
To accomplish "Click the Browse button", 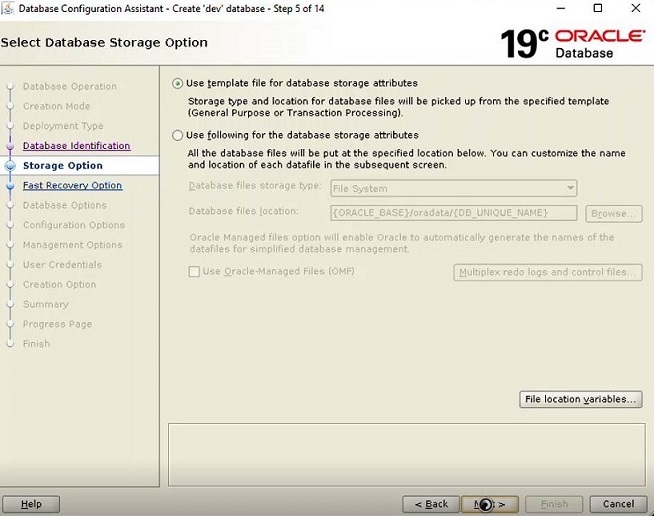I will pyautogui.click(x=614, y=214).
